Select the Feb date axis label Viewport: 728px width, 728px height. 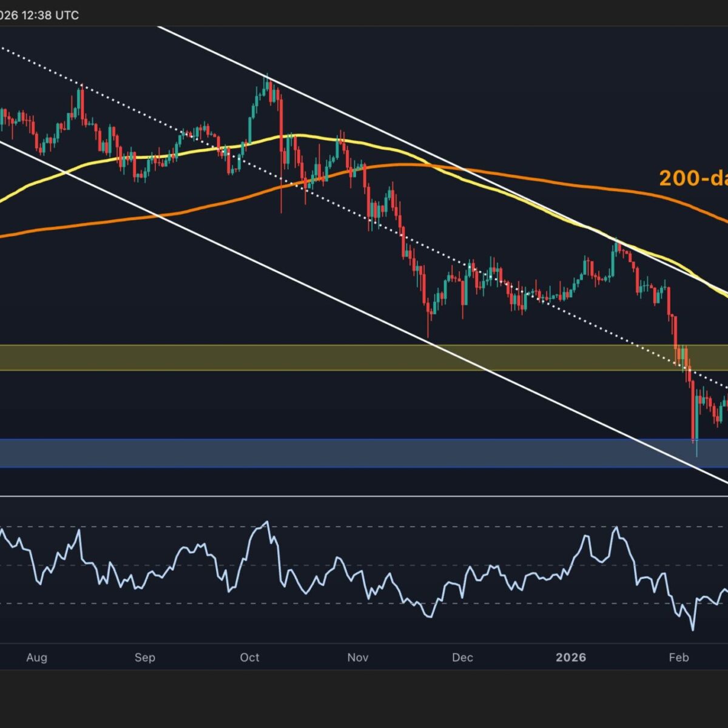[678, 658]
